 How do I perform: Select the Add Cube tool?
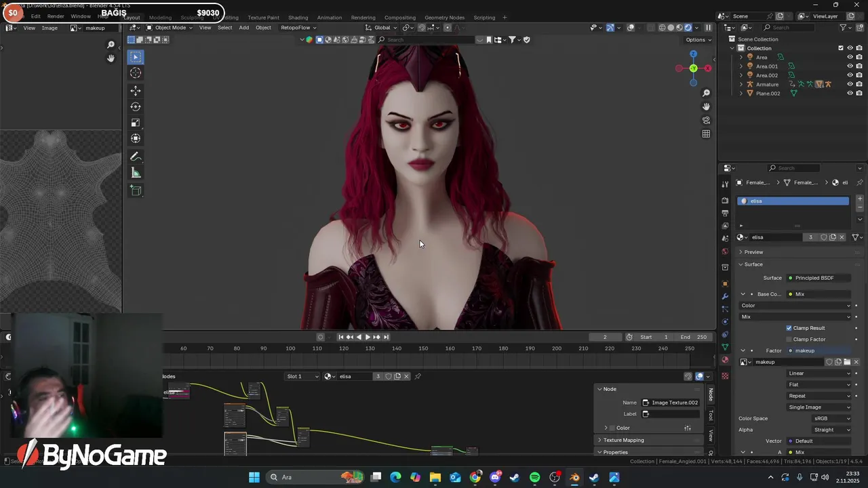coord(136,190)
